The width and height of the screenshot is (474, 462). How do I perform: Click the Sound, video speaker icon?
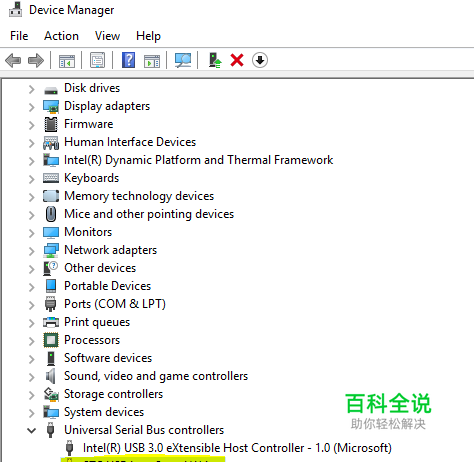click(x=51, y=376)
